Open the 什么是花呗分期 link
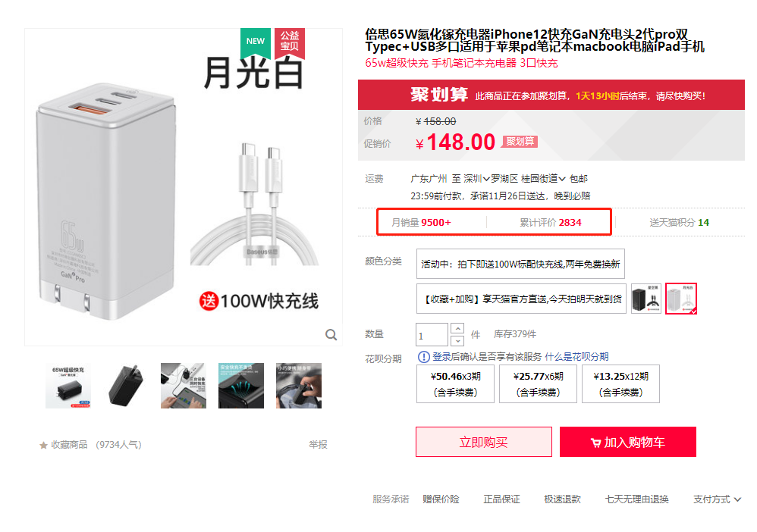 [x=576, y=357]
